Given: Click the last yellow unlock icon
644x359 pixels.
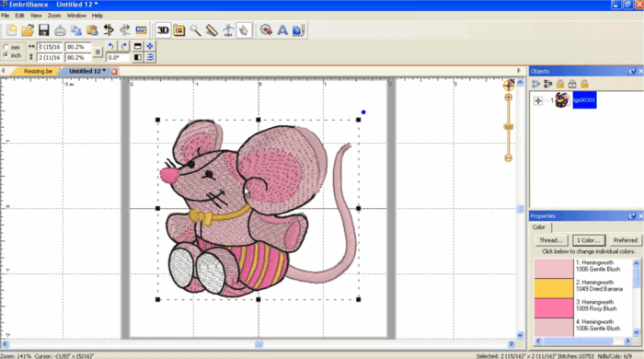Looking at the screenshot, I should click(584, 84).
